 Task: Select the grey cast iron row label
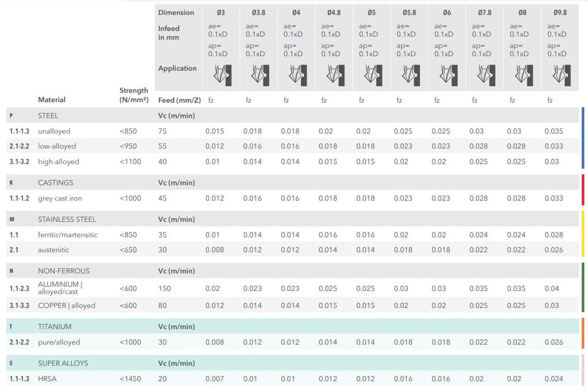click(60, 198)
